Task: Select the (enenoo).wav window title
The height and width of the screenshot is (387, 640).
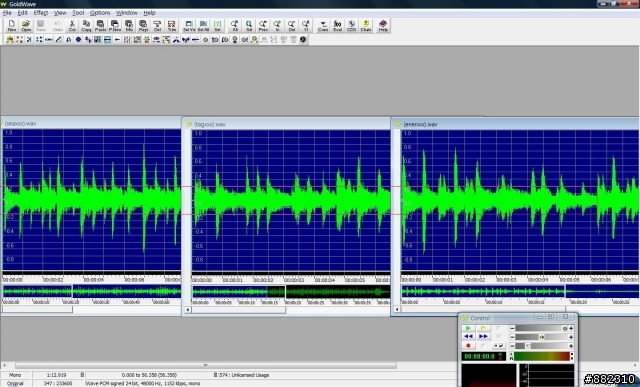Action: coord(420,124)
